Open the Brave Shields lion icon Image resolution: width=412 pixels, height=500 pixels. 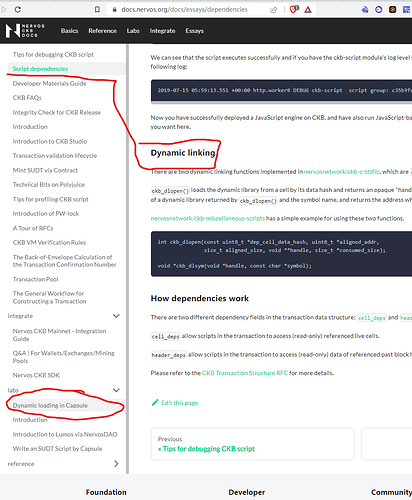293,9
